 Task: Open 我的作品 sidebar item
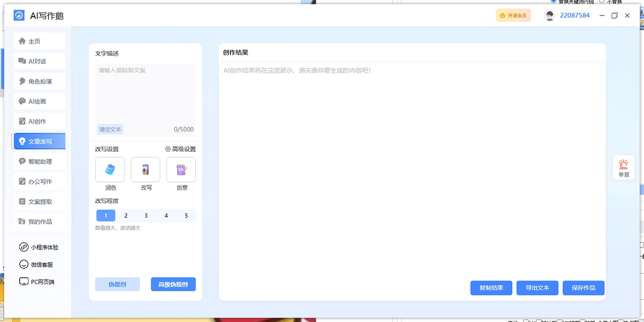[x=40, y=222]
